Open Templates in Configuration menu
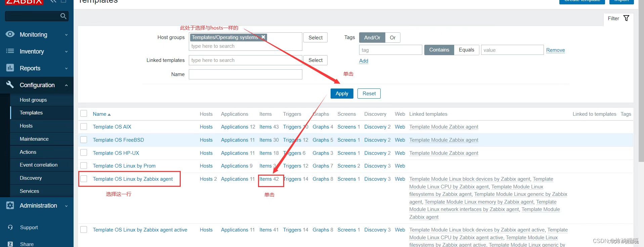The width and height of the screenshot is (644, 247). [x=31, y=112]
